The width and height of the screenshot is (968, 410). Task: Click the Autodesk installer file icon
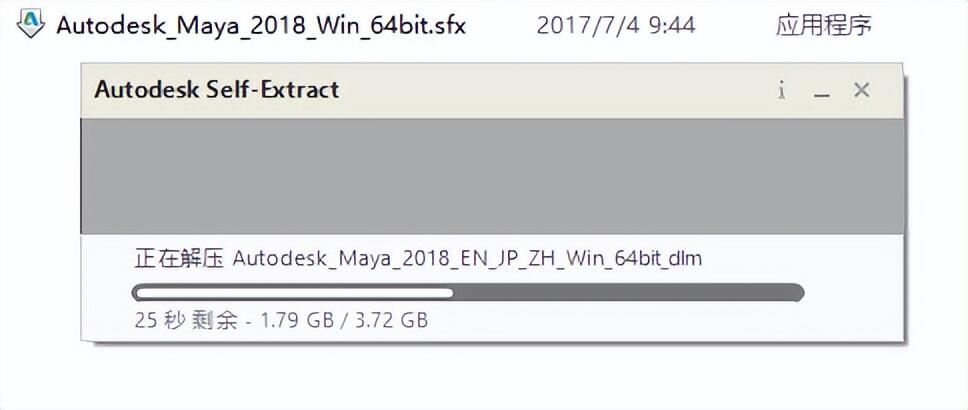pos(31,24)
